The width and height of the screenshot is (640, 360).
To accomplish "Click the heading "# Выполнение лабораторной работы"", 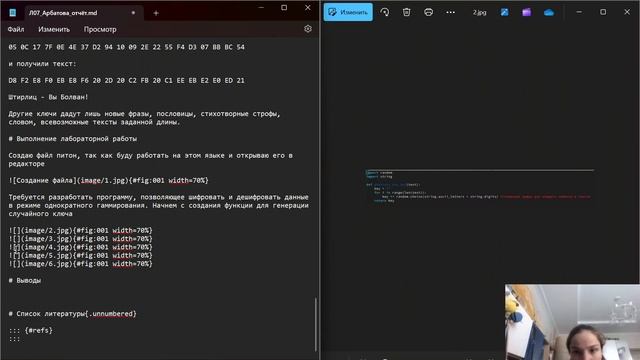I will coord(73,139).
